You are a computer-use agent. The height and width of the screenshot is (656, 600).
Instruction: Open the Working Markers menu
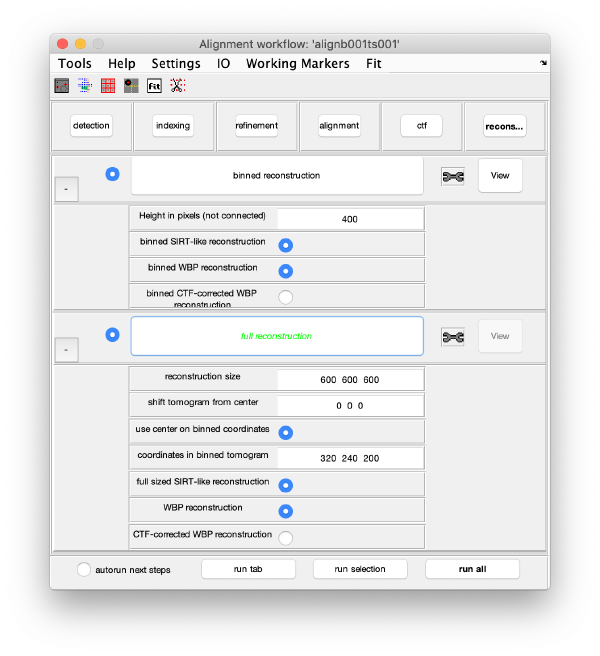pos(297,63)
